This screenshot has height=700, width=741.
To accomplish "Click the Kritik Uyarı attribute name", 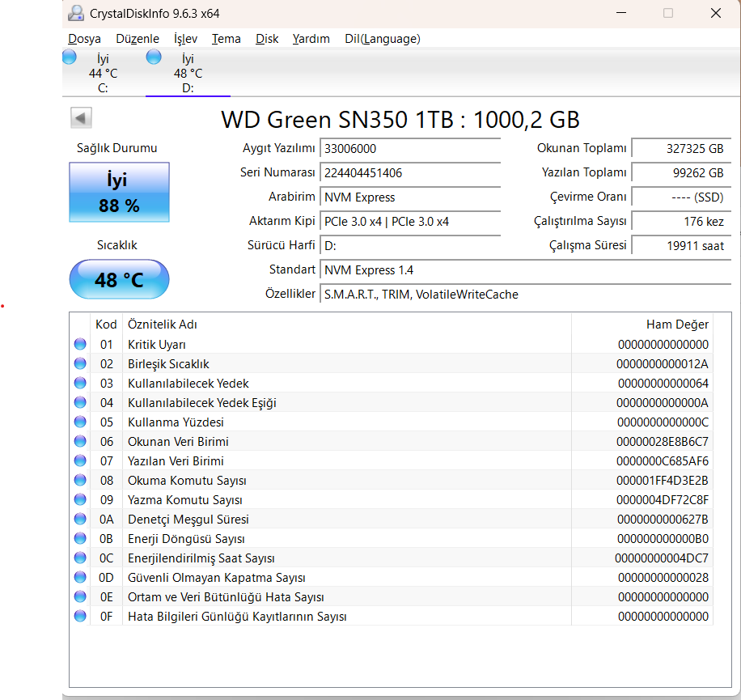I will 157,345.
